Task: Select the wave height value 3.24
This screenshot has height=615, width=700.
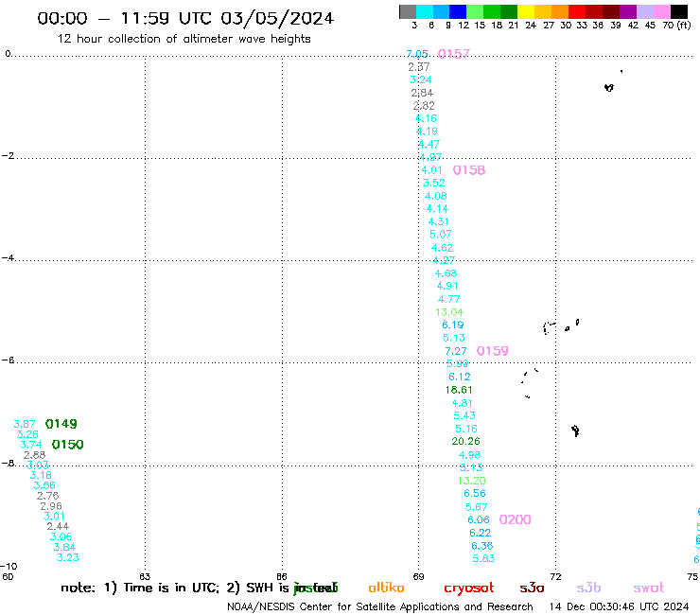Action: [x=421, y=79]
